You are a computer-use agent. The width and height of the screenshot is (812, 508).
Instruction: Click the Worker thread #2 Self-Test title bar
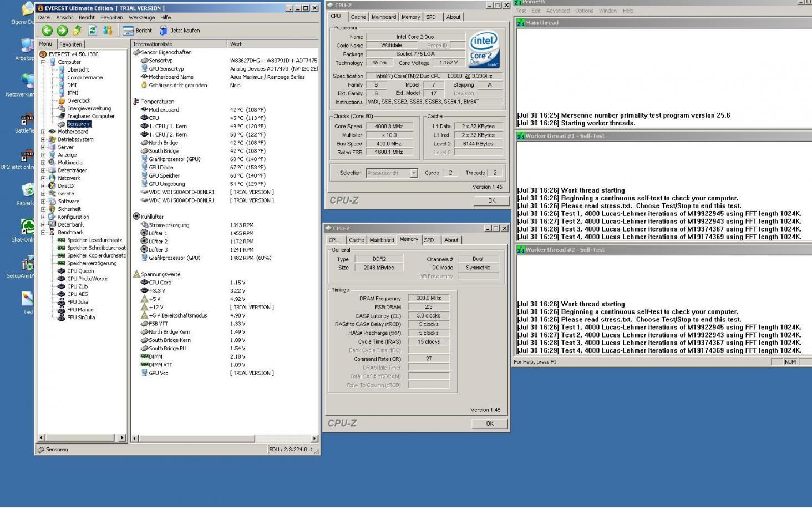[x=663, y=250]
